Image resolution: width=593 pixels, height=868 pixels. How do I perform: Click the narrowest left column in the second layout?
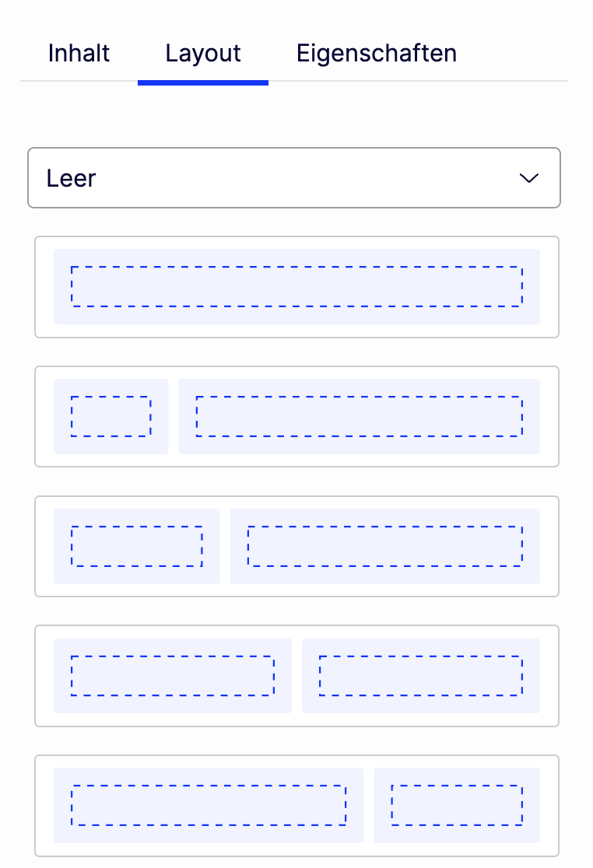coord(111,416)
